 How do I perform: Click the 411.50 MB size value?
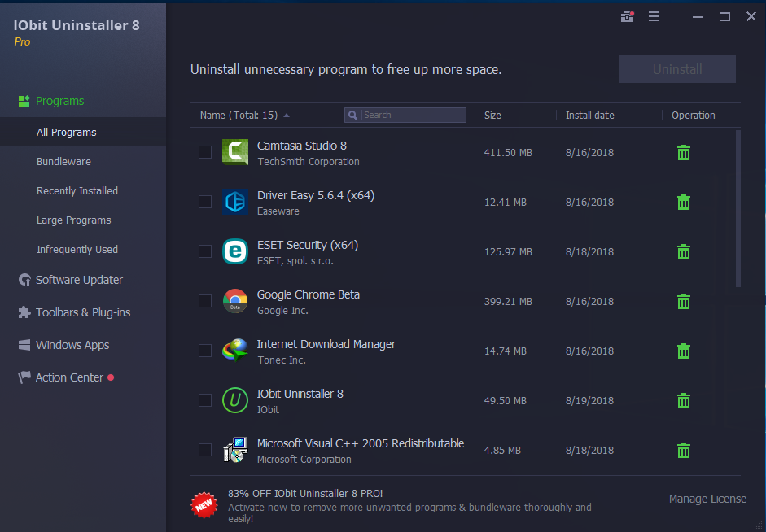coord(508,153)
